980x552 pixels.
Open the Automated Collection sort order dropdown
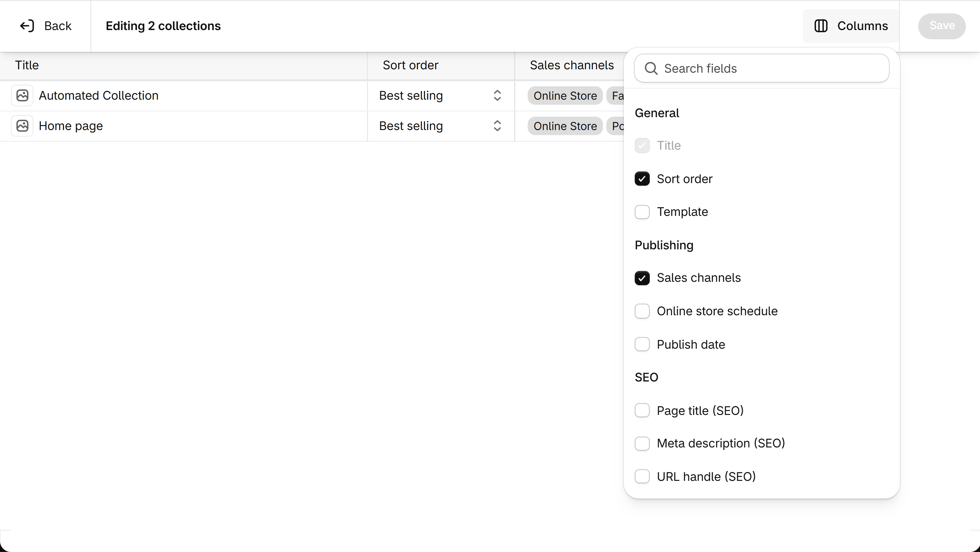(441, 95)
